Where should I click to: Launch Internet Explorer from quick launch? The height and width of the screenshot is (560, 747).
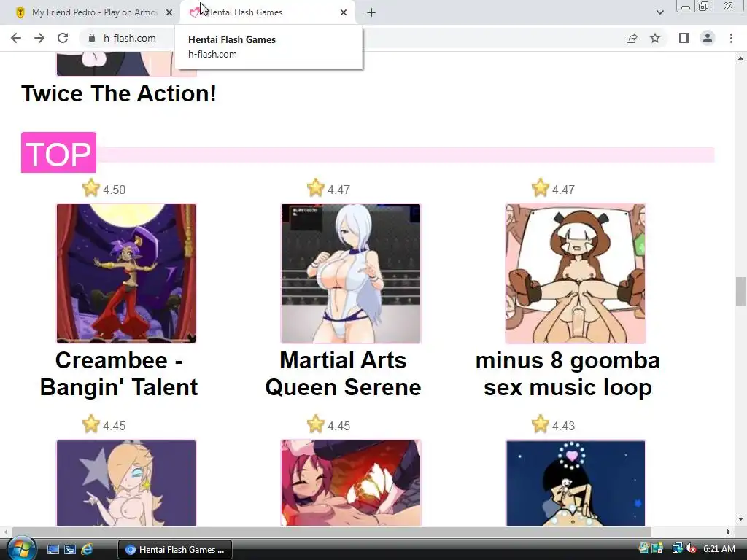coord(88,550)
